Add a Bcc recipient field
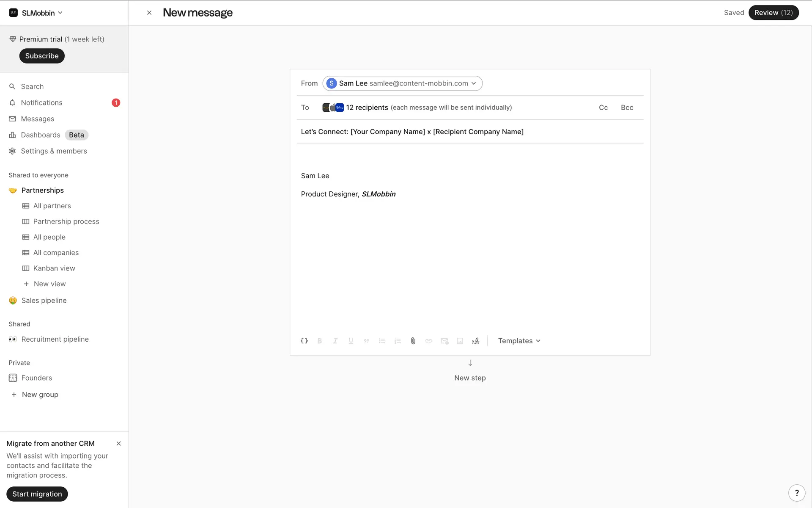Screen dimensions: 812x508 coord(627,108)
